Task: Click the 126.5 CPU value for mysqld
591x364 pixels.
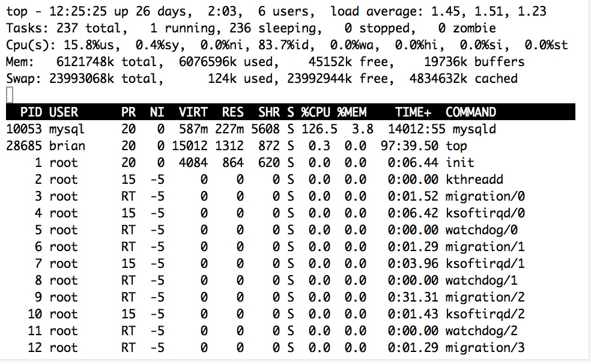Action: pyautogui.click(x=319, y=129)
